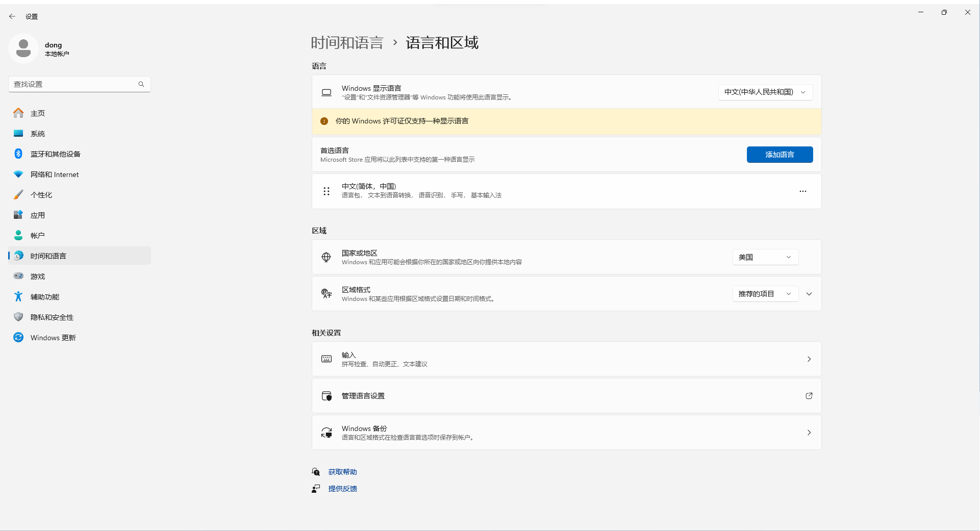Screen dimensions: 980x531
Task: Click the 游戏 controller icon
Action: tap(18, 276)
